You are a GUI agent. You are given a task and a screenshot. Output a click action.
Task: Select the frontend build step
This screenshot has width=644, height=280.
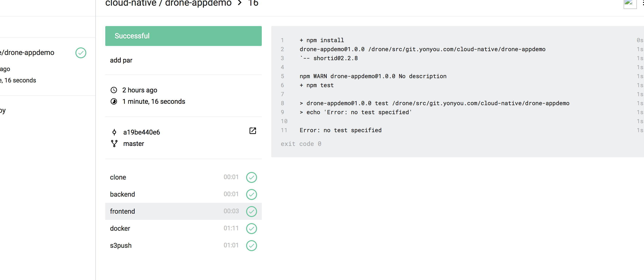tap(123, 211)
